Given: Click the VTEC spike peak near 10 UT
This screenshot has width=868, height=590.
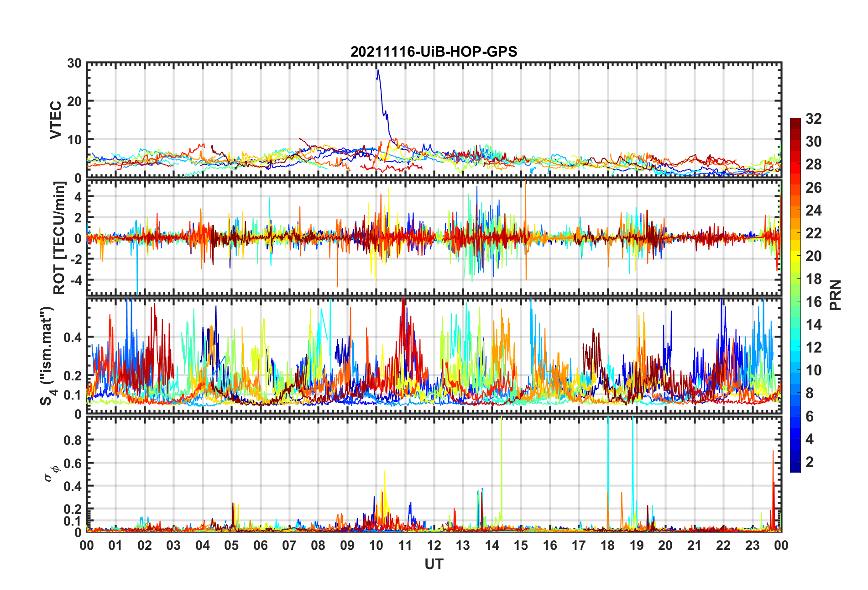Looking at the screenshot, I should (378, 70).
